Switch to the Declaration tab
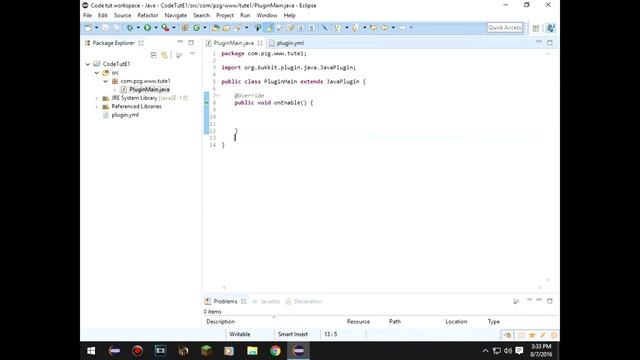The width and height of the screenshot is (640, 360). point(304,302)
